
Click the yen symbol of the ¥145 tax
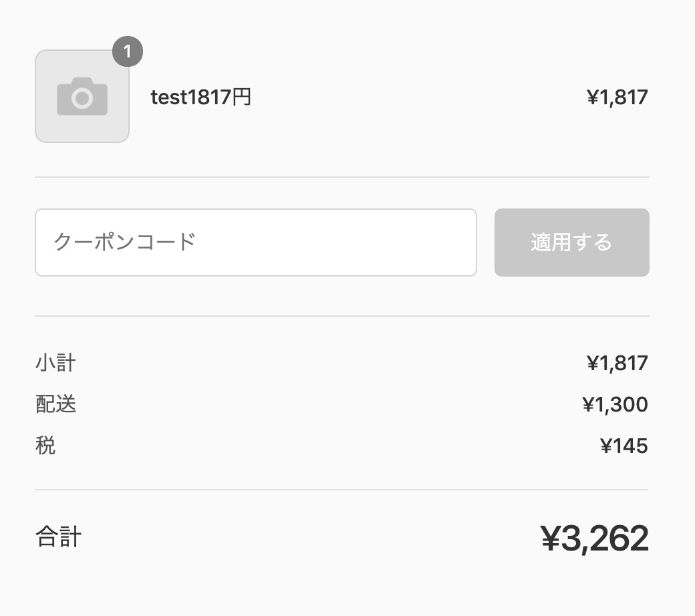606,446
